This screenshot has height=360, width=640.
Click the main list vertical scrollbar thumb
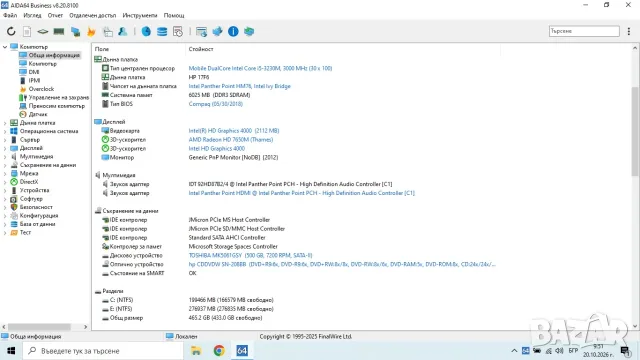point(635,131)
